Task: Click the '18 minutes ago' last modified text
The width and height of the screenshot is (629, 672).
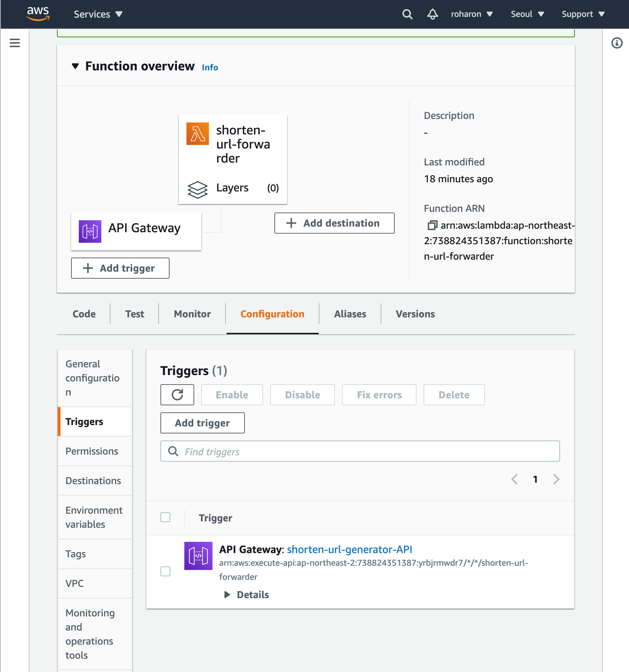Action: [458, 179]
